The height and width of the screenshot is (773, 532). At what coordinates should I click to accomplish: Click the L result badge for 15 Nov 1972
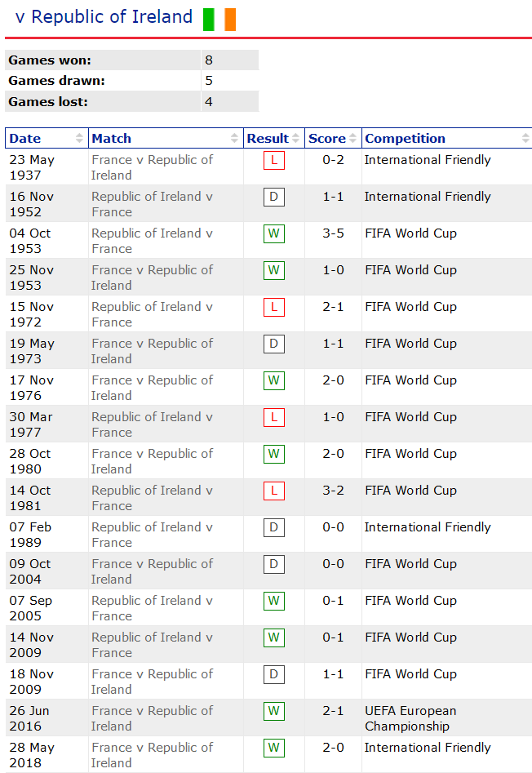point(274,307)
